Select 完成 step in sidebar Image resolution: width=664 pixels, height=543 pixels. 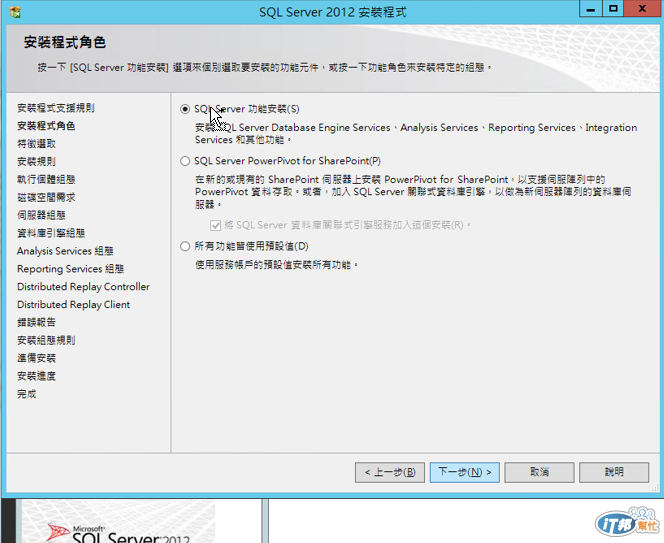[27, 394]
